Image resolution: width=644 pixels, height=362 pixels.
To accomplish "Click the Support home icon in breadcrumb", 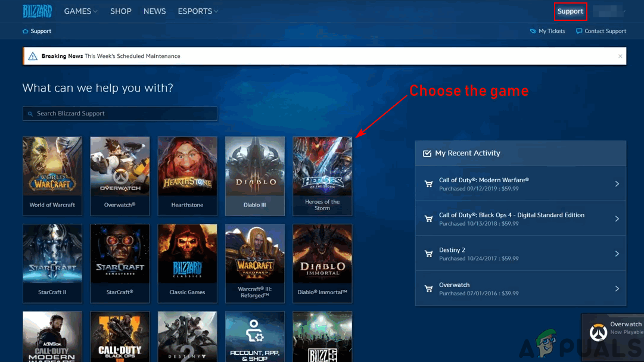I will (x=26, y=31).
